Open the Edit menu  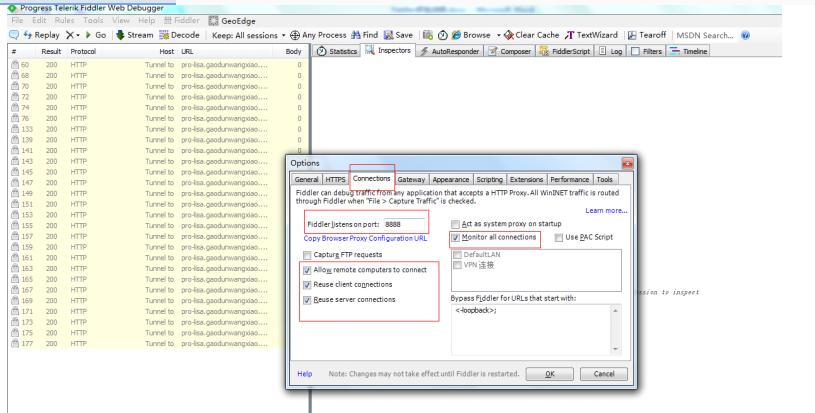coord(39,20)
